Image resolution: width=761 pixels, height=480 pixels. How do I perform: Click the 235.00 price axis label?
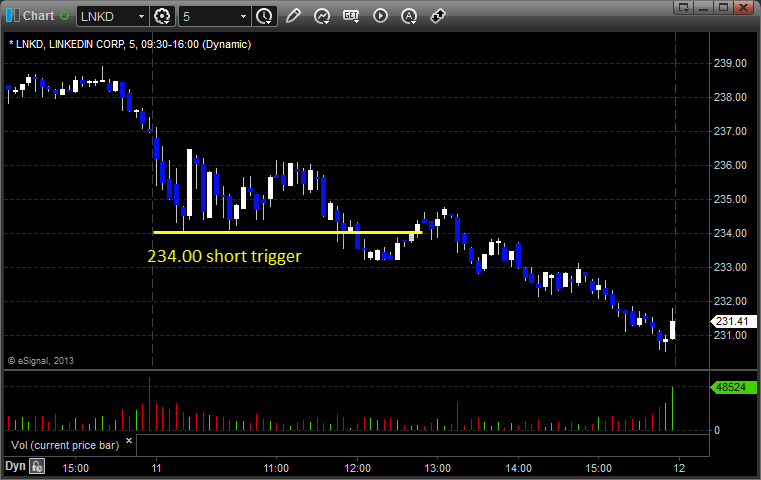(730, 199)
